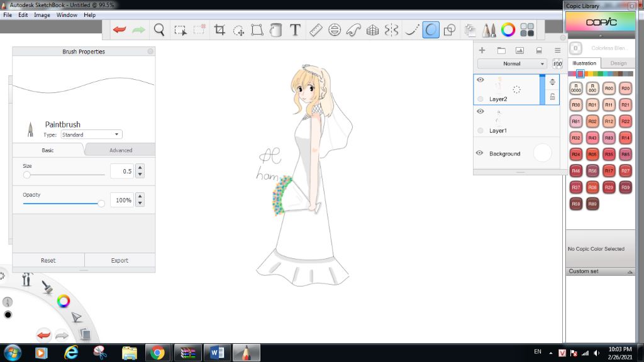Click the red Undo arrow in the top toolbar
644x362 pixels.
tap(119, 30)
